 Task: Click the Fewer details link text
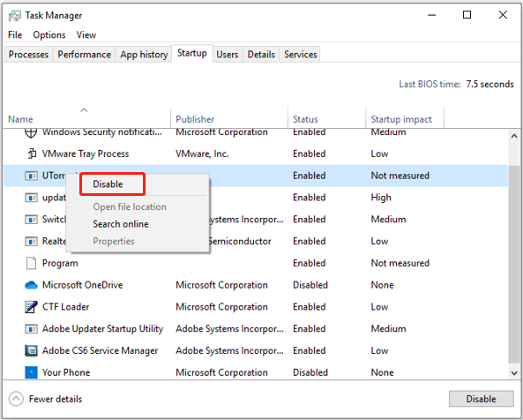(56, 399)
